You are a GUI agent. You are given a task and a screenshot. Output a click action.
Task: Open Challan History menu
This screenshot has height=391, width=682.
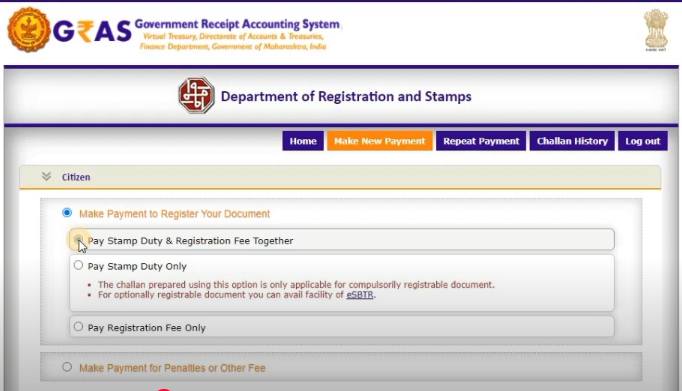coord(572,141)
